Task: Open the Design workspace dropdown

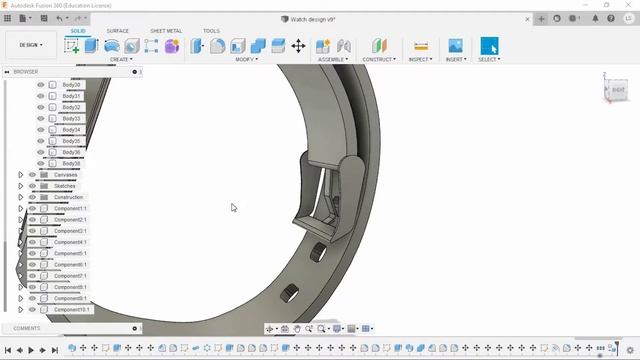Action: (x=31, y=45)
